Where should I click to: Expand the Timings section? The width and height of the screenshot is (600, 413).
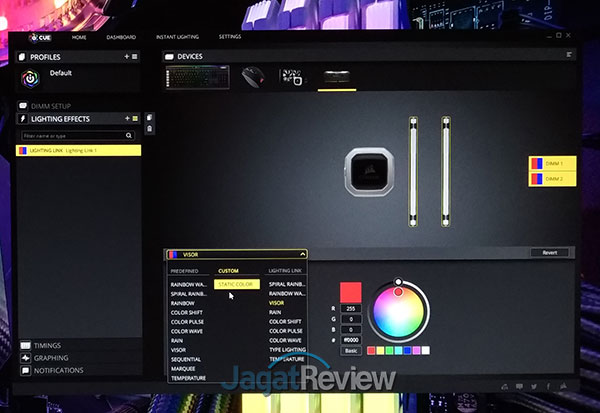(x=47, y=345)
